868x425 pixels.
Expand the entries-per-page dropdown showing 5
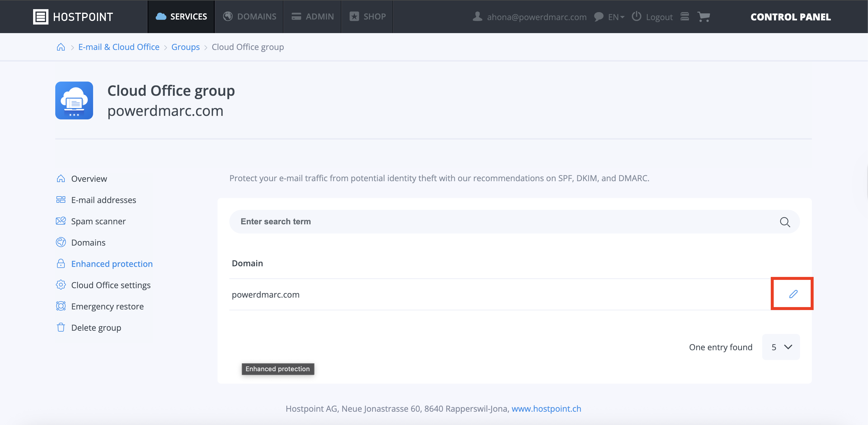pyautogui.click(x=781, y=347)
